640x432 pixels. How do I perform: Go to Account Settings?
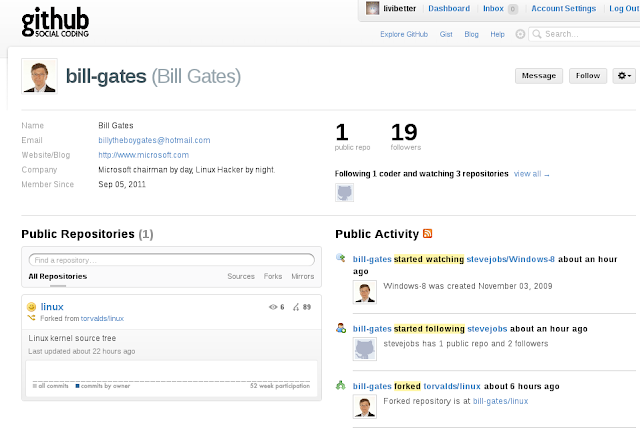click(x=563, y=9)
